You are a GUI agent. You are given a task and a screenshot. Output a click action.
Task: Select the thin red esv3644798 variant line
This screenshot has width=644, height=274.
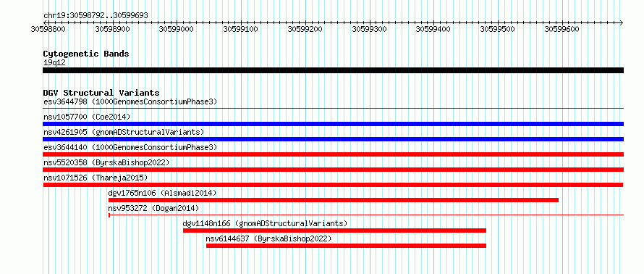[333, 109]
